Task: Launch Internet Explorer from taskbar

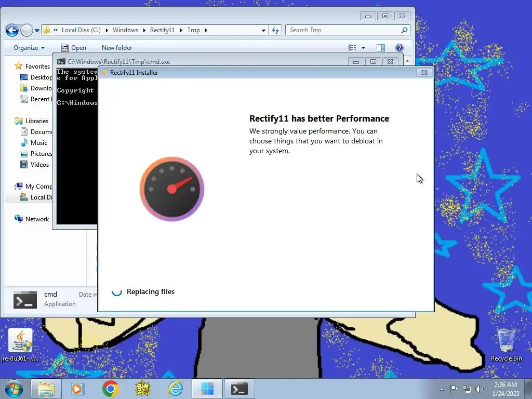Action: tap(176, 389)
